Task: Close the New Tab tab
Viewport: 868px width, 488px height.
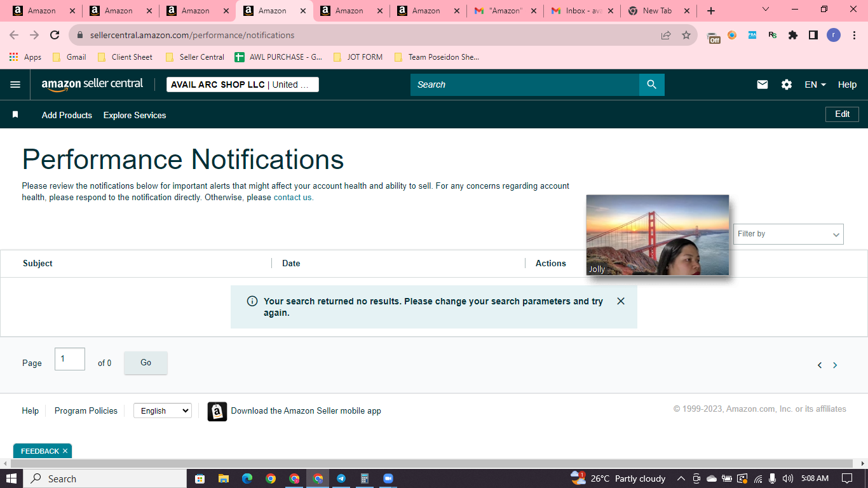Action: click(x=687, y=11)
